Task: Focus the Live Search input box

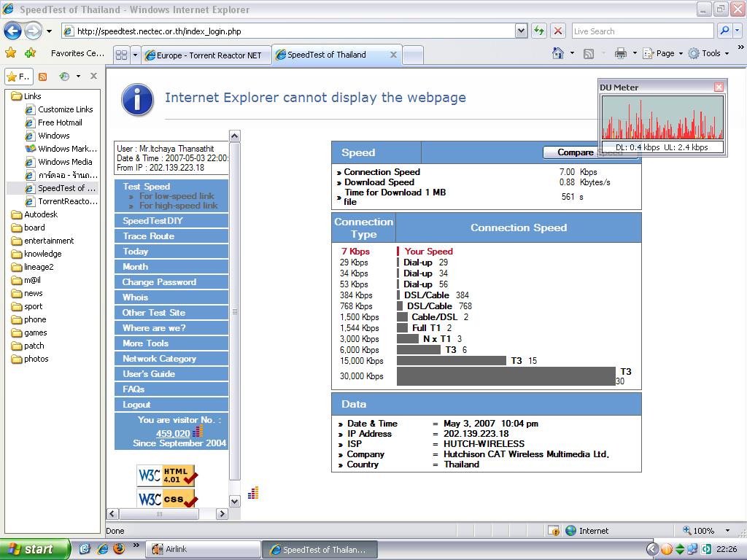Action: 643,31
